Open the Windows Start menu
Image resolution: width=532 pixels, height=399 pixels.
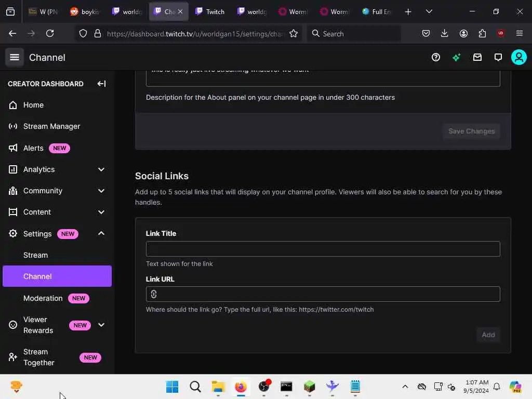click(x=172, y=387)
